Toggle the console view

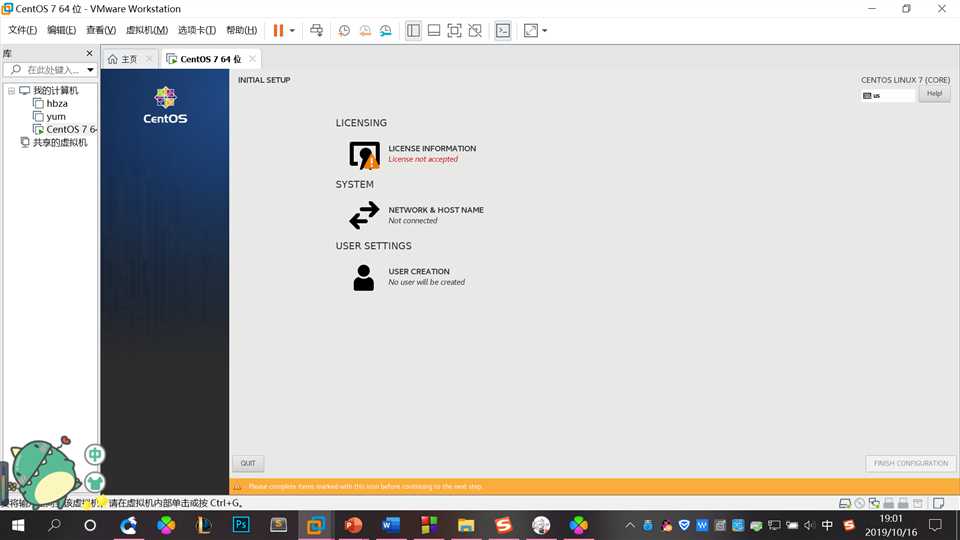pyautogui.click(x=503, y=31)
